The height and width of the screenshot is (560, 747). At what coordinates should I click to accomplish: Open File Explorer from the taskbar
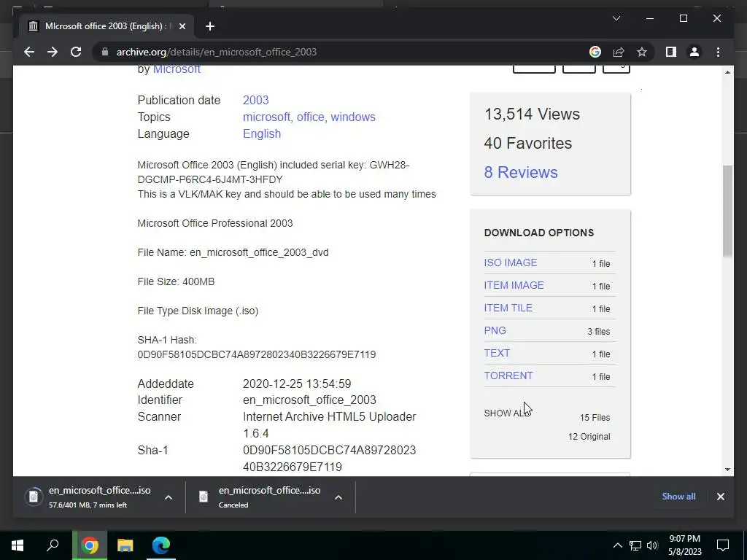pyautogui.click(x=125, y=545)
